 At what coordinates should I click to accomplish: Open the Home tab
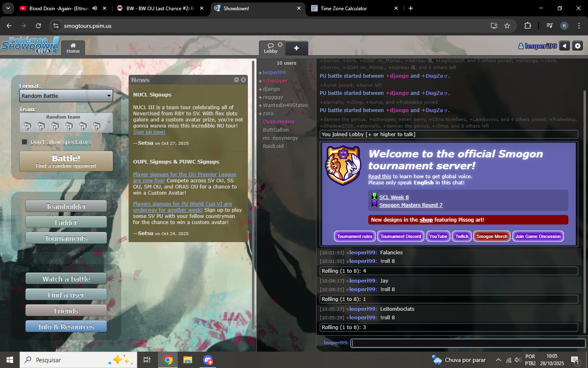pyautogui.click(x=73, y=48)
